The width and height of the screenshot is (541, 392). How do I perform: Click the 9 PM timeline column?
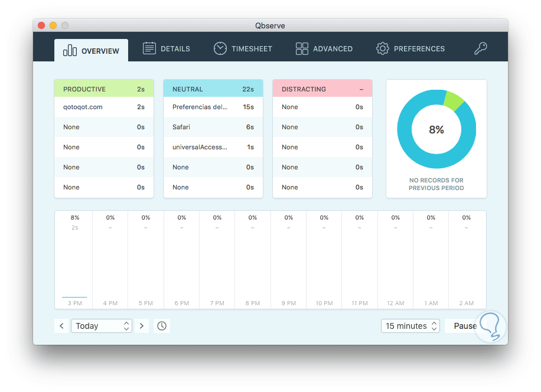tap(288, 260)
